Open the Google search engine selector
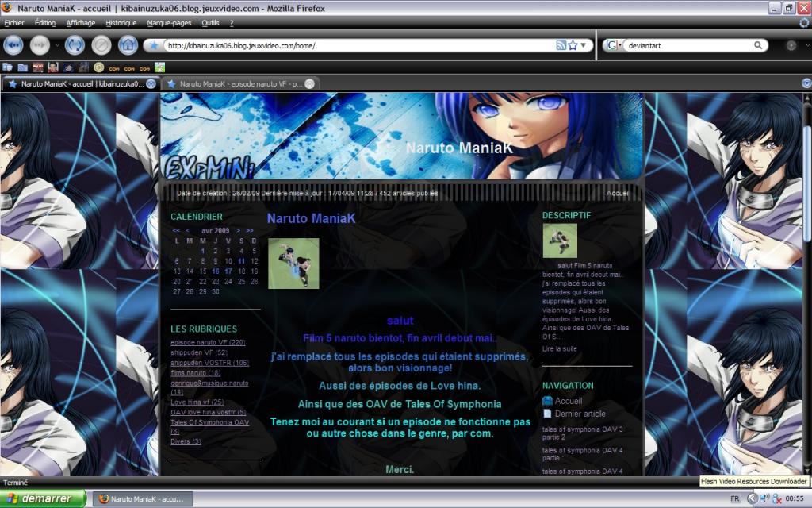The width and height of the screenshot is (812, 508). (x=614, y=45)
